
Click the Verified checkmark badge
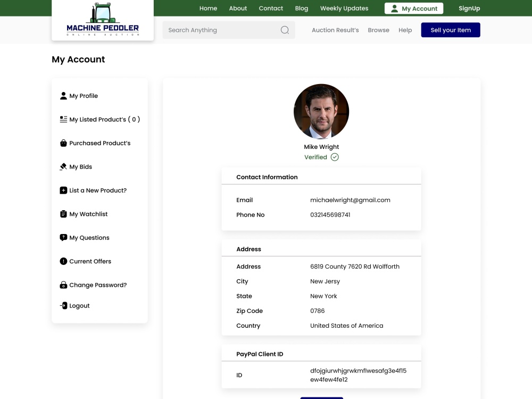(x=335, y=157)
